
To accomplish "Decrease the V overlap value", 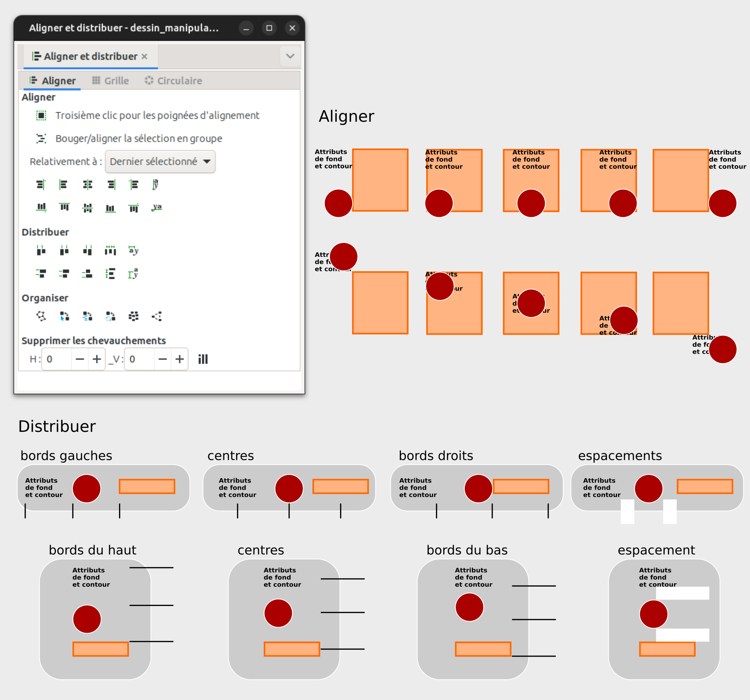I will coord(162,359).
